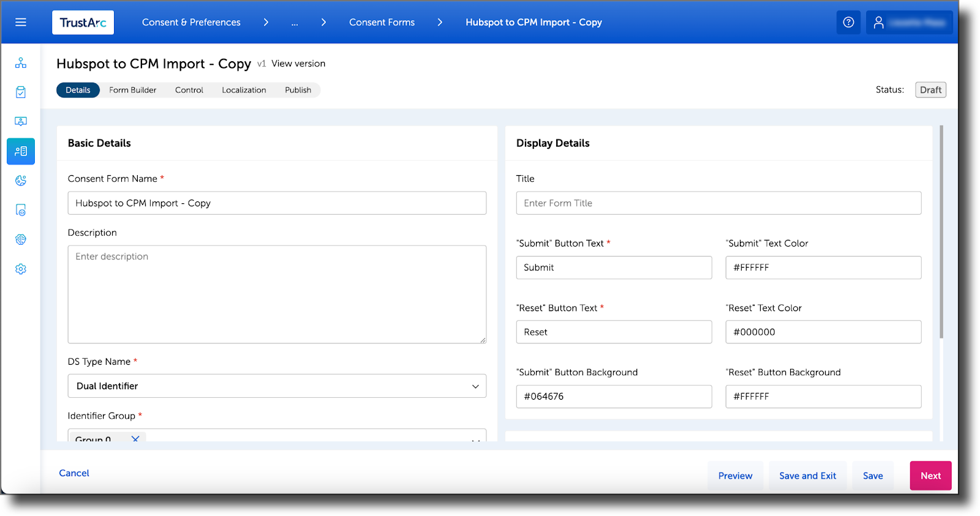Remove Group 0 from Identifier Group

click(135, 438)
